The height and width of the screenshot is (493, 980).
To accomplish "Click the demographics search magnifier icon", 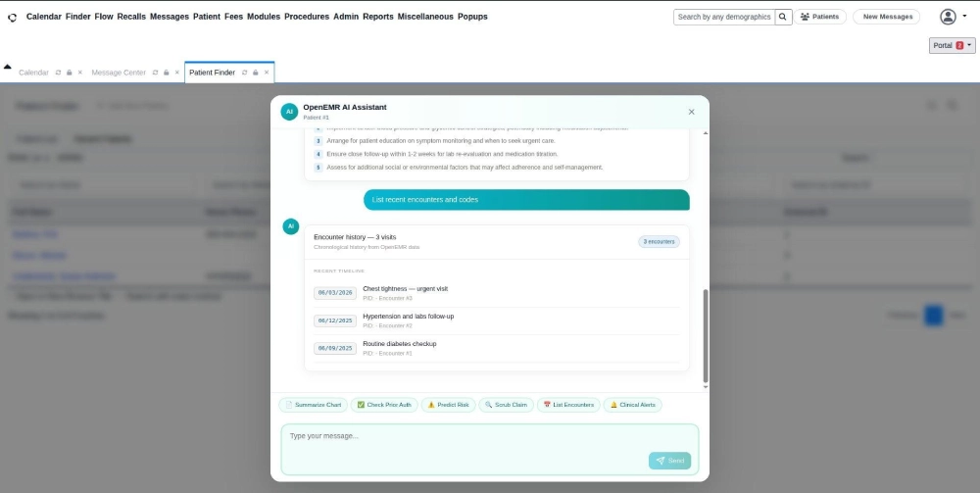I will click(x=783, y=17).
